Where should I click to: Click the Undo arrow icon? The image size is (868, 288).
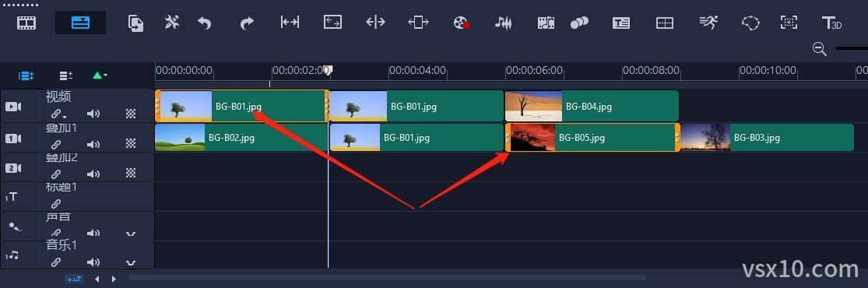click(x=204, y=23)
